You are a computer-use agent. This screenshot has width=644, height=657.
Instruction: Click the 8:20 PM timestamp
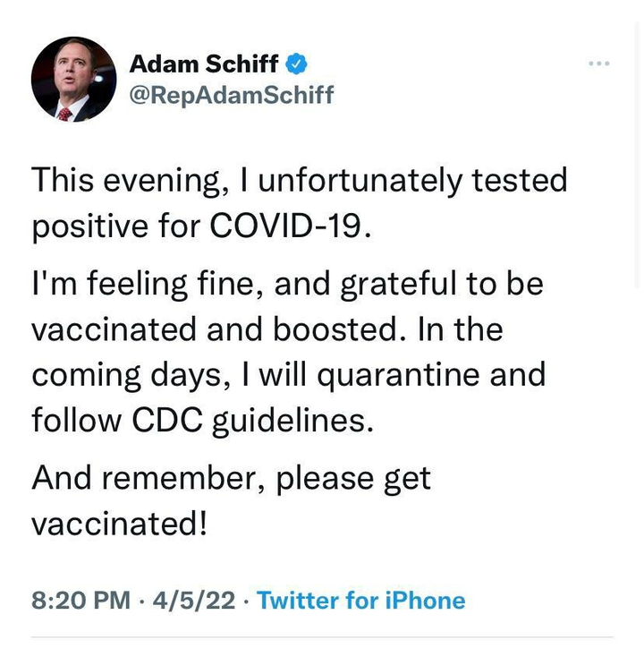(80, 601)
